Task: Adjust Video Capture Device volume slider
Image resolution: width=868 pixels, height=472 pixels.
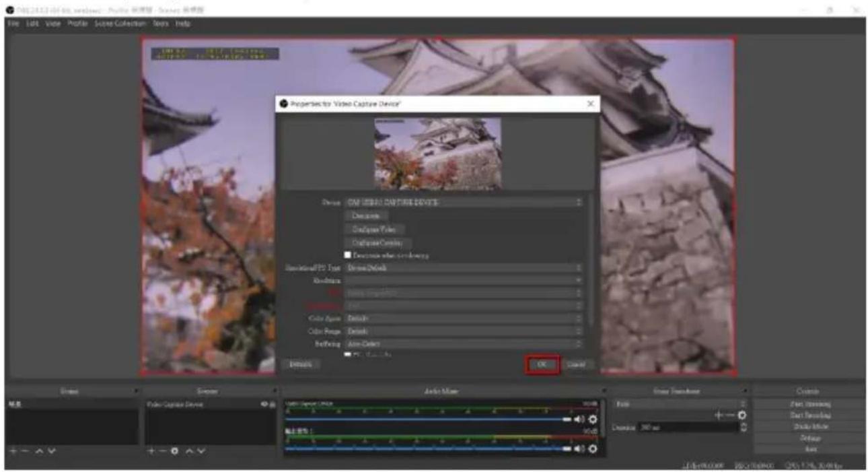Action: [x=428, y=419]
